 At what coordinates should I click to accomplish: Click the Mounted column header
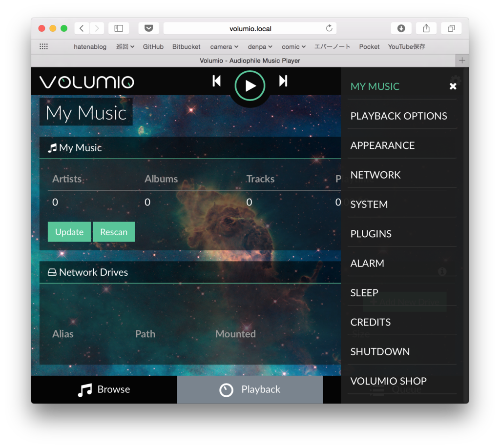tap(235, 334)
